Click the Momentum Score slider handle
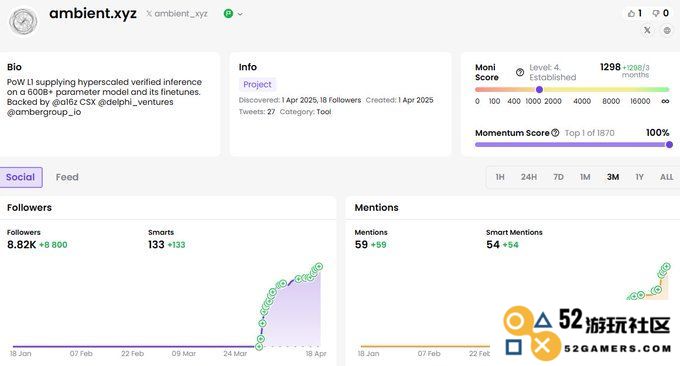 (x=669, y=144)
